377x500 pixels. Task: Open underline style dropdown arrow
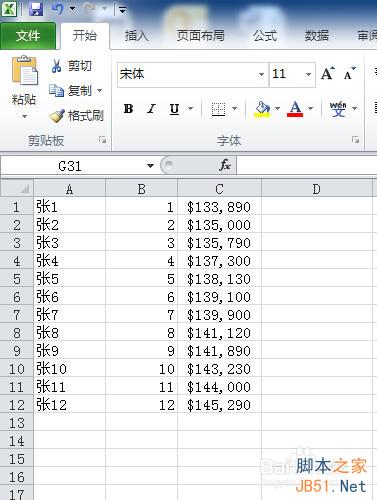pos(190,109)
